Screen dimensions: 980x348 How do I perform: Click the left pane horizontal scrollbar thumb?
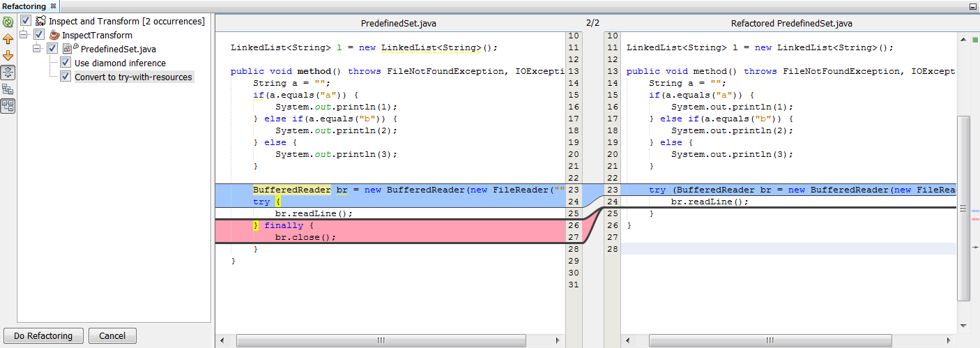click(381, 340)
